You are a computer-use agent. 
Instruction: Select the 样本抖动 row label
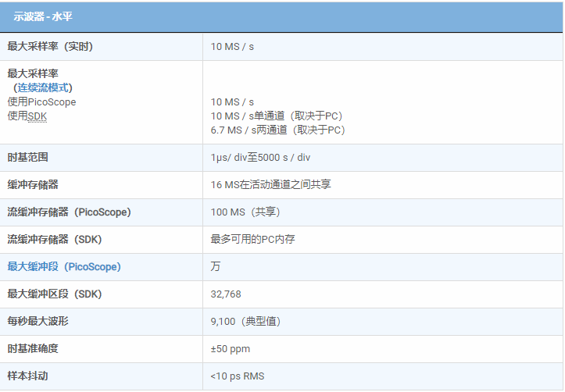coord(28,376)
